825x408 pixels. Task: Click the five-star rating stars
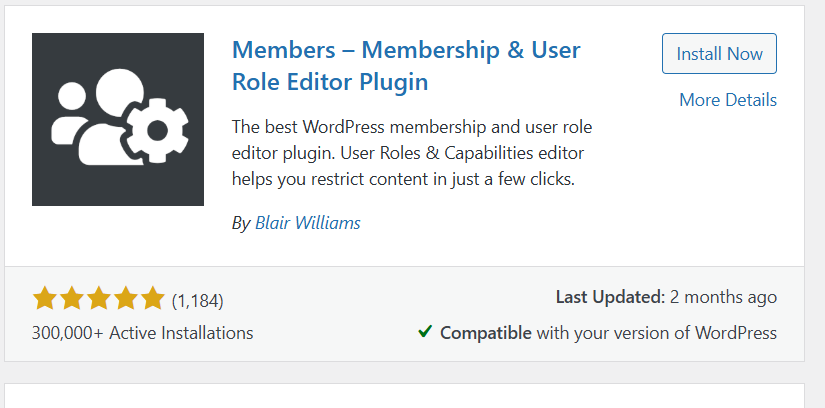(98, 299)
